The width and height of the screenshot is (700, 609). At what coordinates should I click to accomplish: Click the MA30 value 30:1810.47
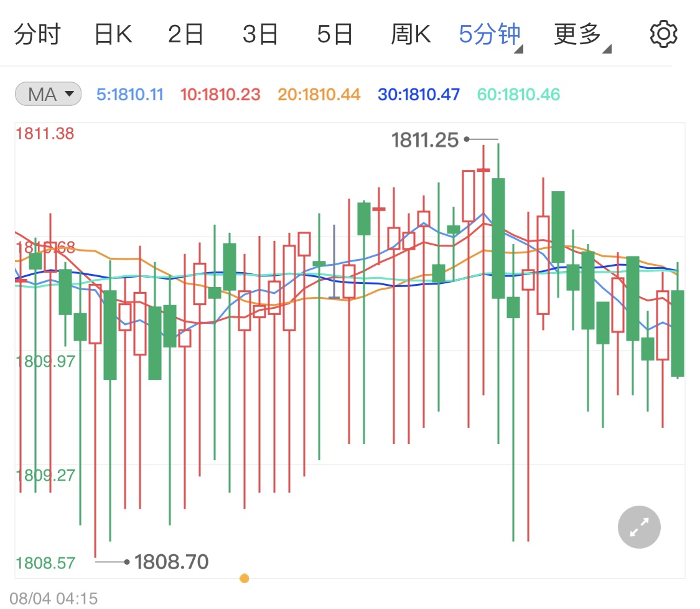(x=419, y=94)
